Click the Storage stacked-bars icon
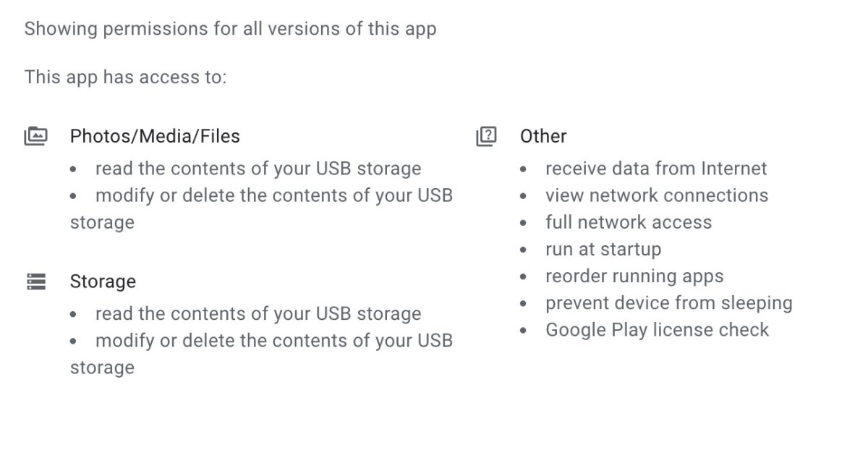The height and width of the screenshot is (453, 868). [35, 281]
